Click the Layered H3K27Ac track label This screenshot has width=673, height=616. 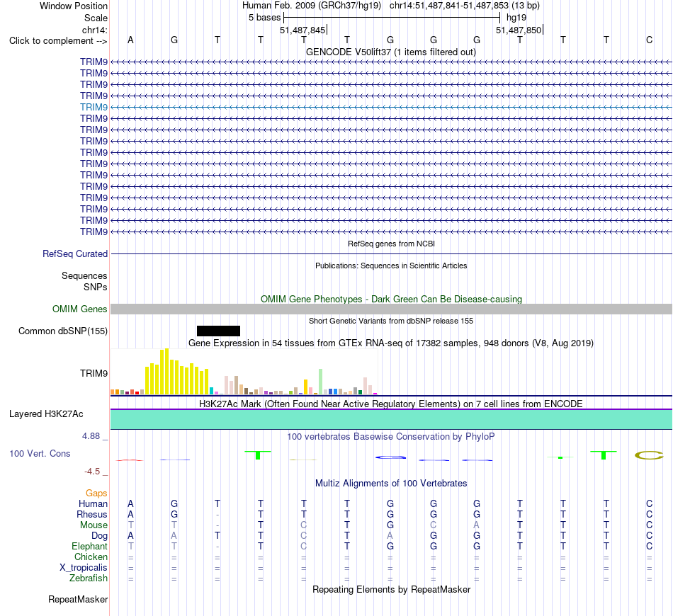46,414
